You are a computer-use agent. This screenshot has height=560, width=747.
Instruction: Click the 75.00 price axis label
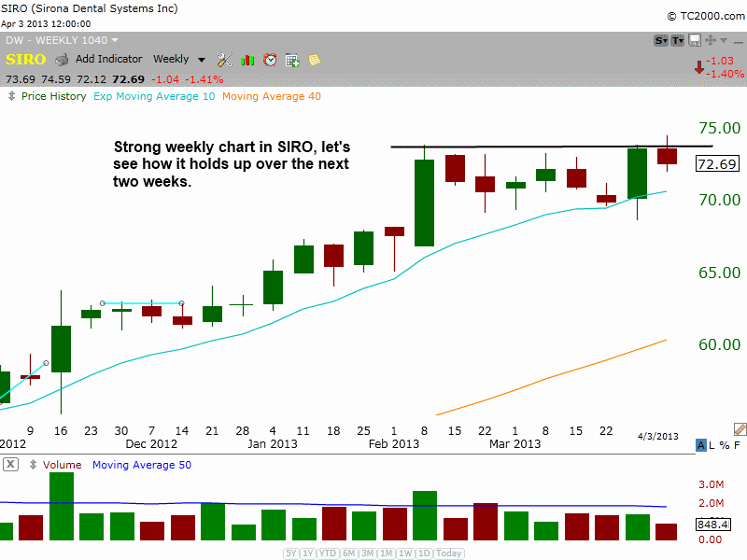point(719,128)
